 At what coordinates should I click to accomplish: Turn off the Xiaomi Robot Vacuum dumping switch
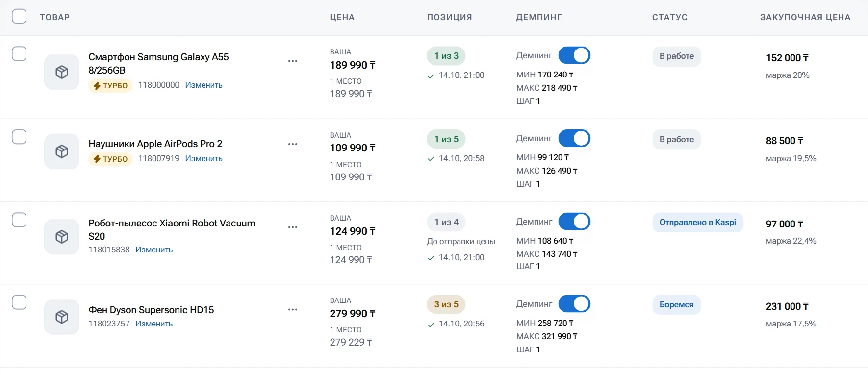point(574,222)
